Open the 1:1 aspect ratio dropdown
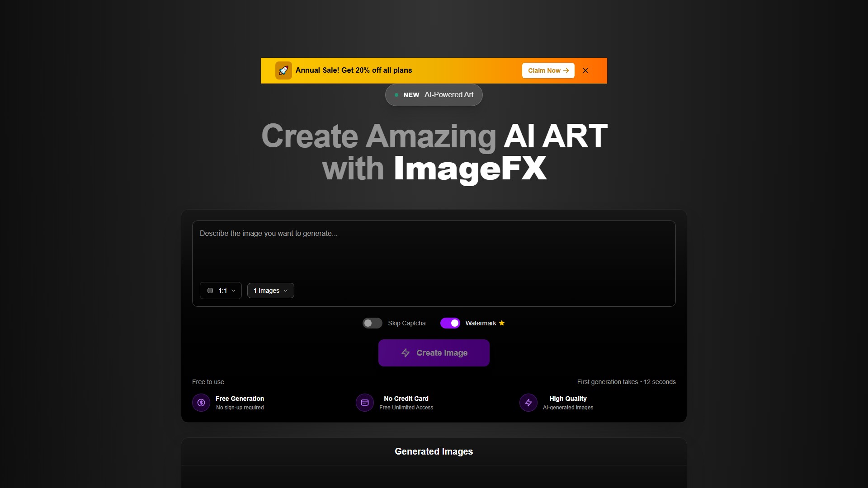 tap(221, 291)
